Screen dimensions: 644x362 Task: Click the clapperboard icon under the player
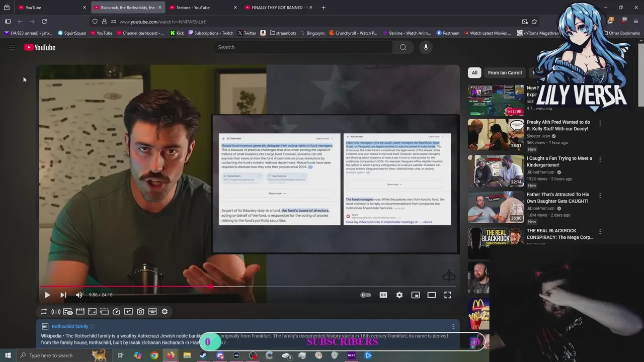coord(80,312)
